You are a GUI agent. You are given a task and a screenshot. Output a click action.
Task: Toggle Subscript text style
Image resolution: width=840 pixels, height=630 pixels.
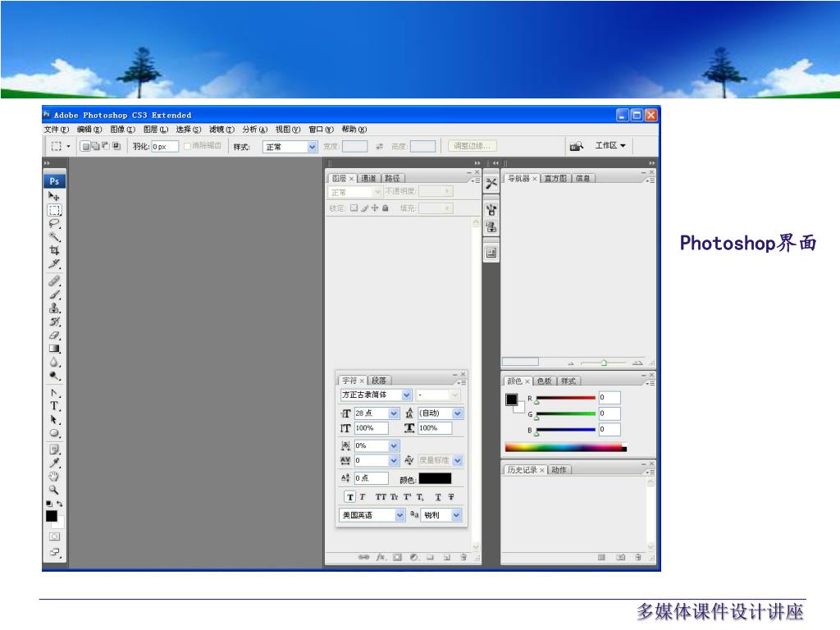(420, 497)
